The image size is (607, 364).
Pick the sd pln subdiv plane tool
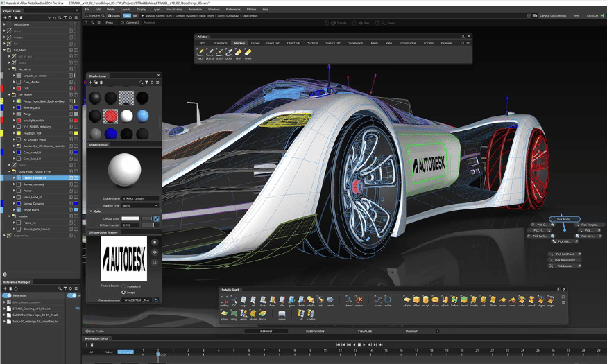[x=407, y=300]
